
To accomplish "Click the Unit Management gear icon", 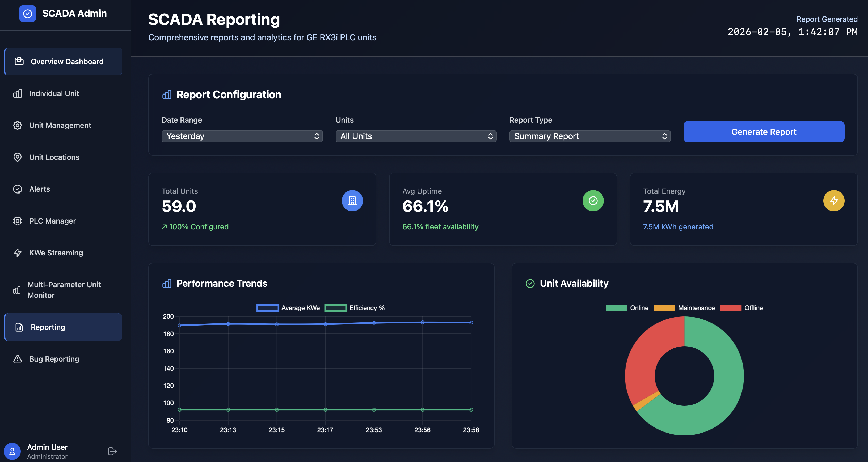I will coord(18,125).
